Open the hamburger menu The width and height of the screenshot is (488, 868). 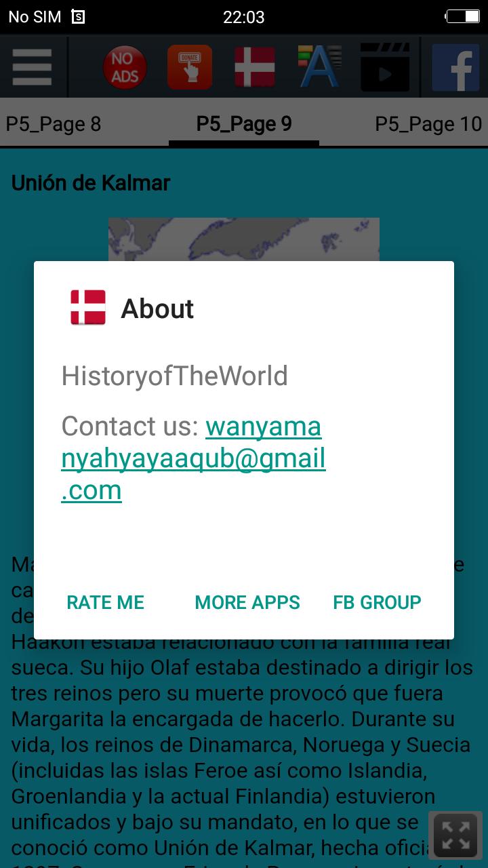[x=32, y=67]
